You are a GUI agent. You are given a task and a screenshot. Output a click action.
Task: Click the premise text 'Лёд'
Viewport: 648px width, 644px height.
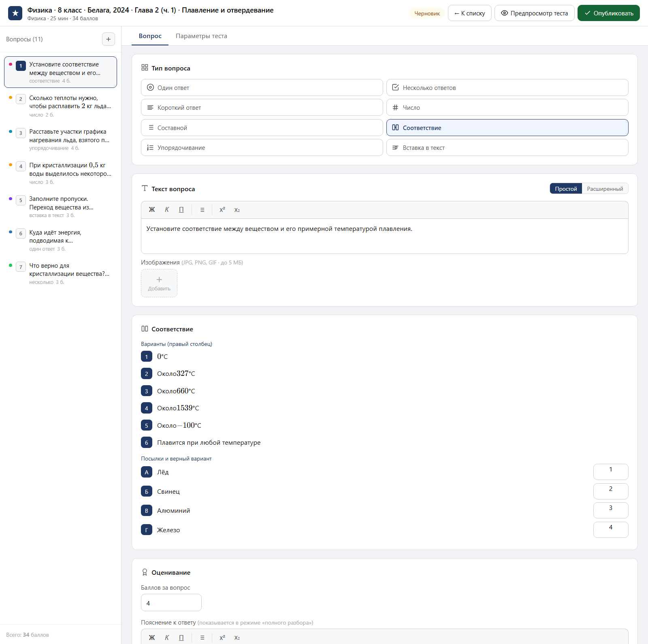point(163,472)
